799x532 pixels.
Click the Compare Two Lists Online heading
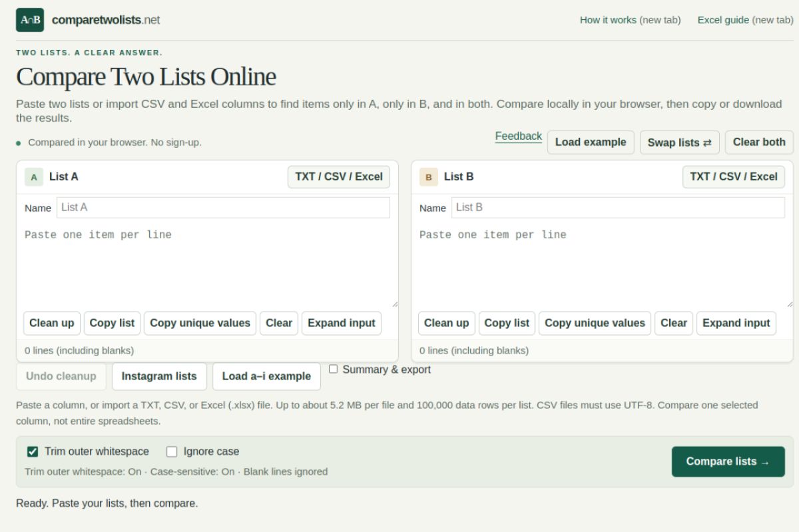tap(146, 77)
